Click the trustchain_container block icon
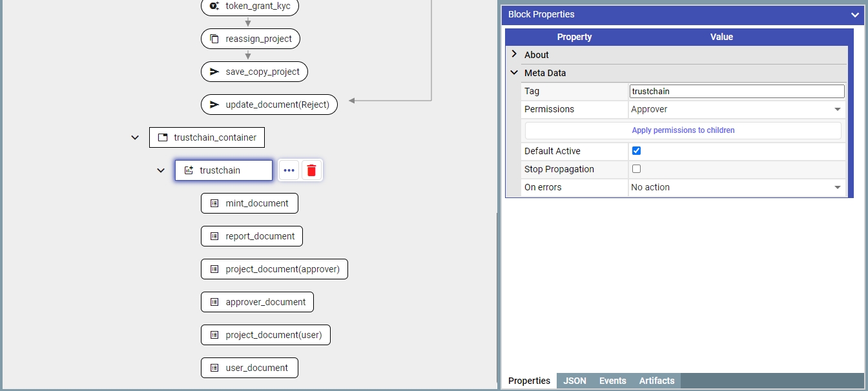Screen dimensions: 868x391 (163, 137)
